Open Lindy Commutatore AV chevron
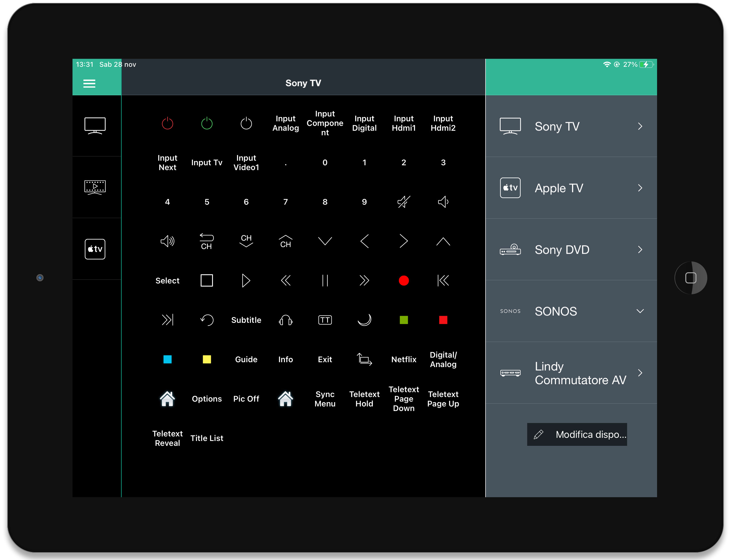731x560 pixels. click(640, 373)
